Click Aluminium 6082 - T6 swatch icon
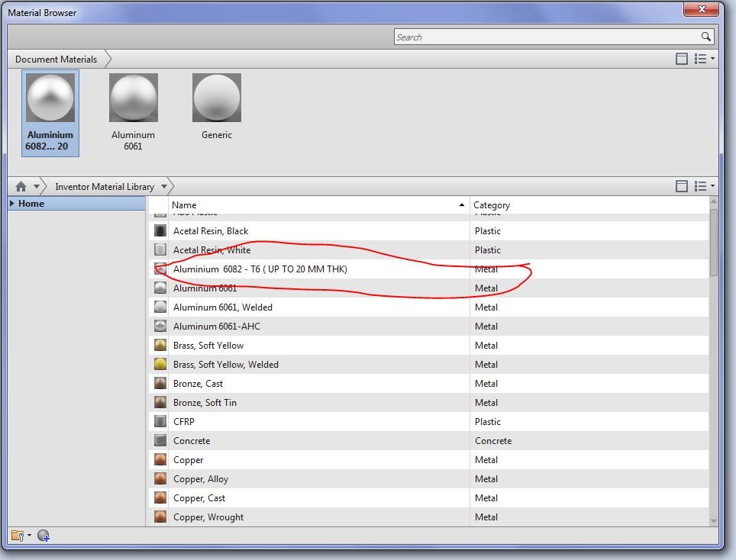 coord(160,269)
